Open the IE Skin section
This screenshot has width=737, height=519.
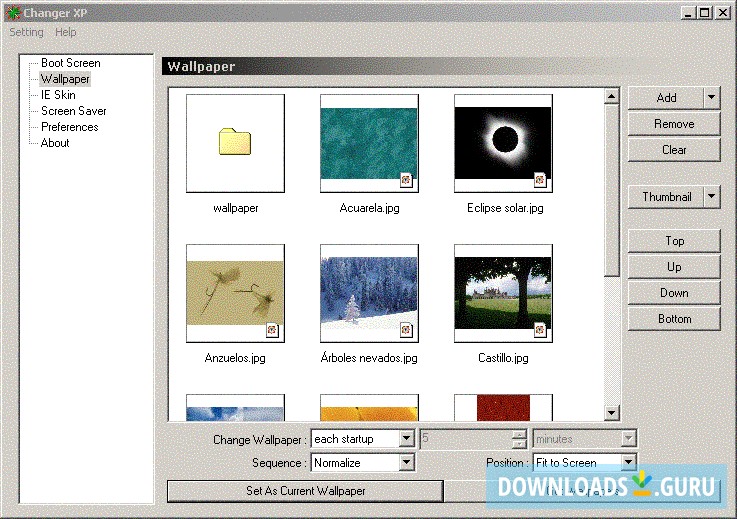coord(58,95)
